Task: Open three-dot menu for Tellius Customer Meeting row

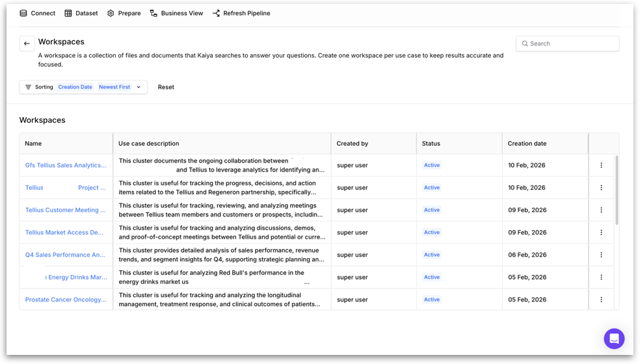Action: pyautogui.click(x=601, y=210)
